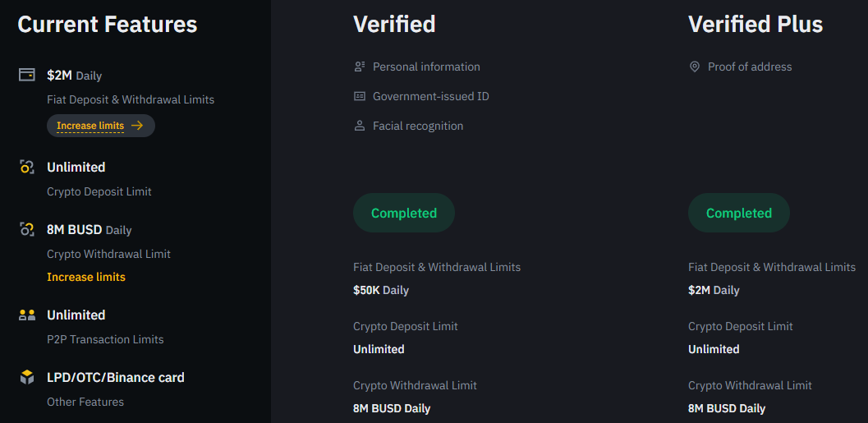Click the crypto withdrawal icon beside 8M BUSD

click(x=26, y=229)
